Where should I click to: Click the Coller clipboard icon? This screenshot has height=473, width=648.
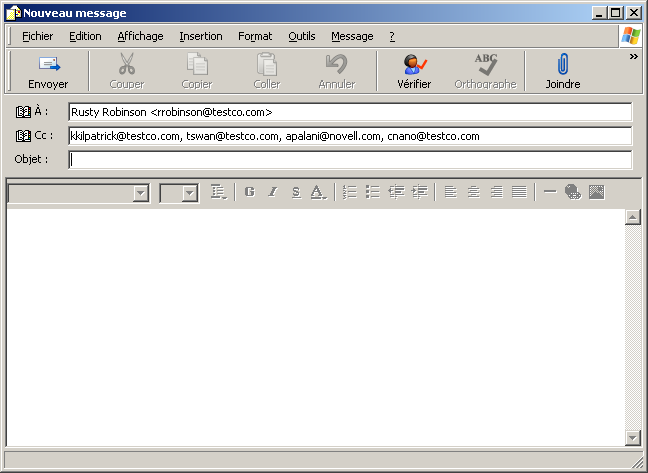[267, 64]
